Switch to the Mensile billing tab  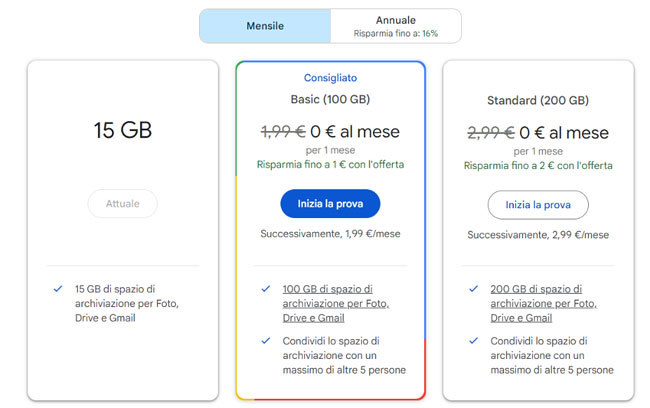click(x=265, y=26)
